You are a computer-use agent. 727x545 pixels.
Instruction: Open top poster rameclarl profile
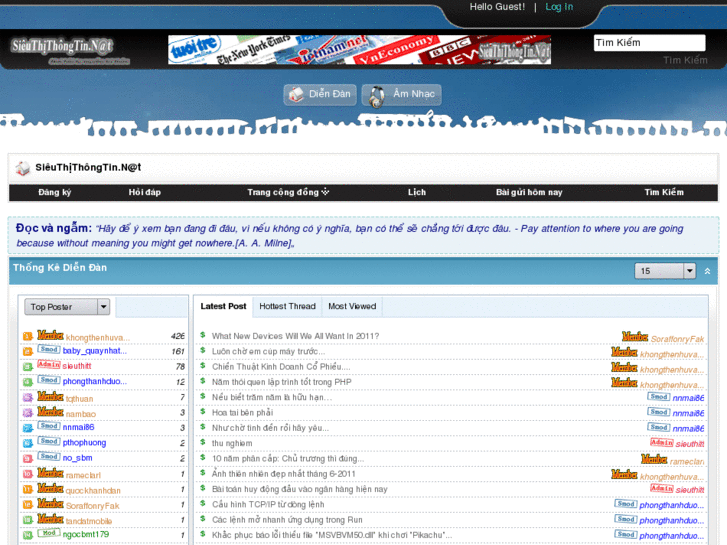pyautogui.click(x=83, y=475)
